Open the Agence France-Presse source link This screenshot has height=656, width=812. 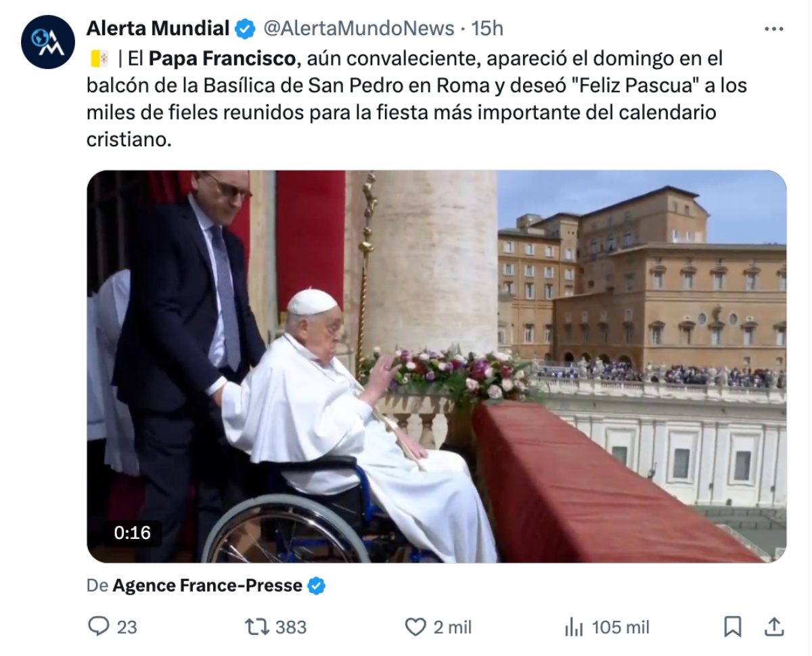(x=207, y=586)
